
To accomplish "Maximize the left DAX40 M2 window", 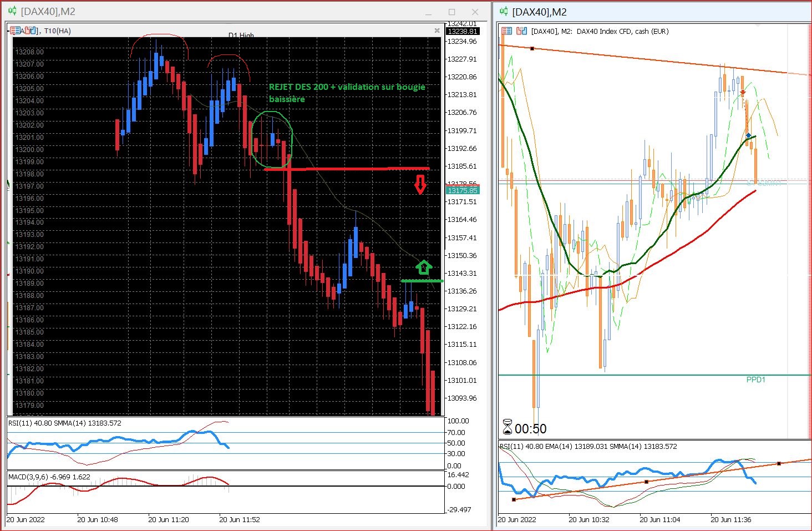I will [x=452, y=12].
